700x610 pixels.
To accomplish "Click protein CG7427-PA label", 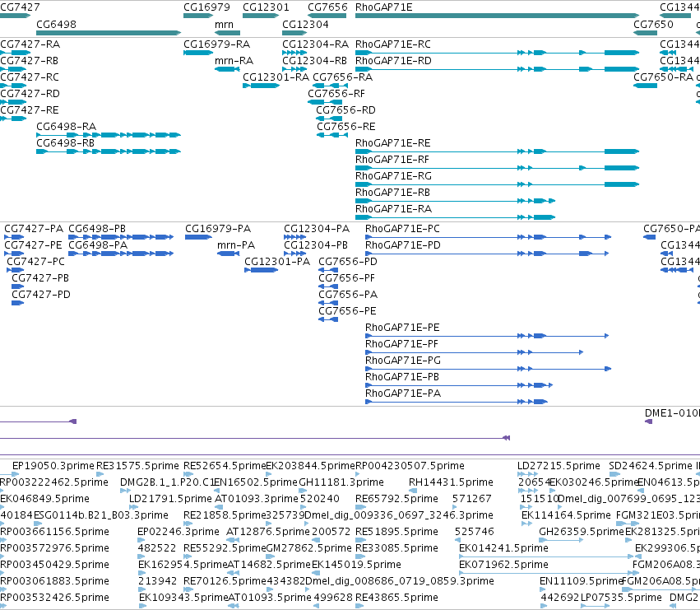I will click(34, 229).
